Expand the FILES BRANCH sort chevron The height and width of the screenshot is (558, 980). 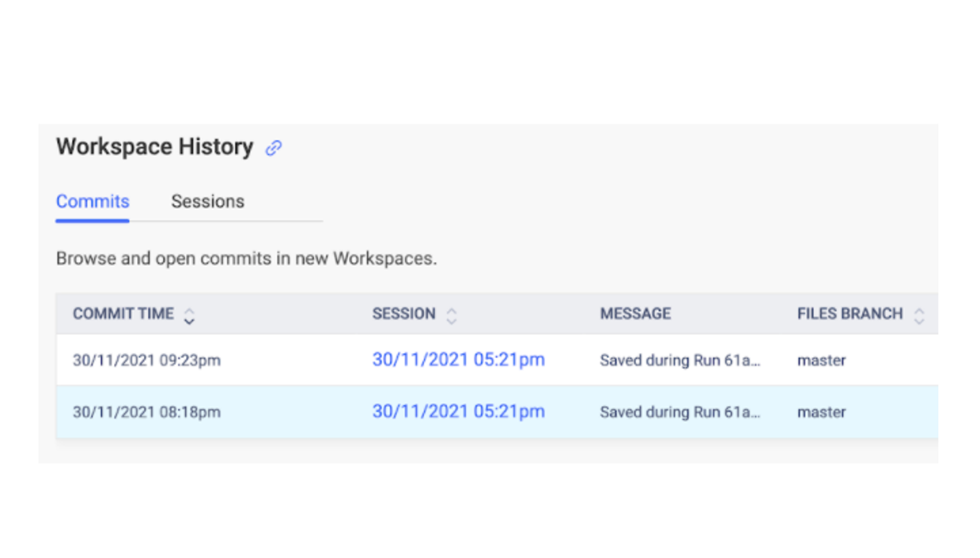pyautogui.click(x=919, y=315)
